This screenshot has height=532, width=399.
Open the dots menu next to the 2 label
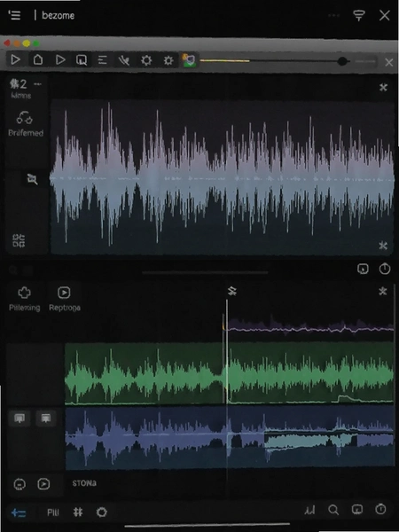(37, 84)
